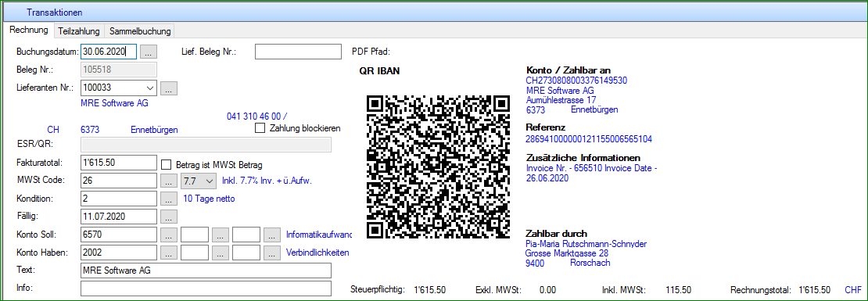Click the empty Info field
The height and width of the screenshot is (301, 868).
click(206, 288)
